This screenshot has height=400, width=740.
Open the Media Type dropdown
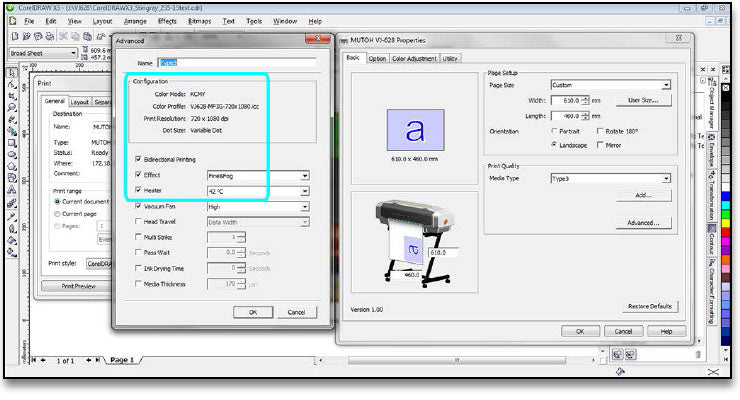[665, 178]
